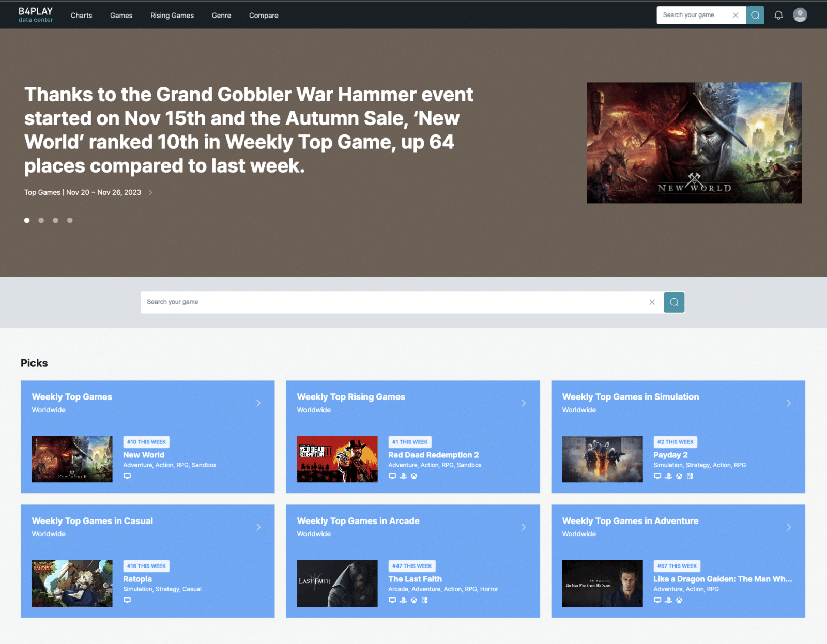Expand Weekly Top Rising Games chevron
Image resolution: width=827 pixels, height=644 pixels.
pyautogui.click(x=524, y=403)
